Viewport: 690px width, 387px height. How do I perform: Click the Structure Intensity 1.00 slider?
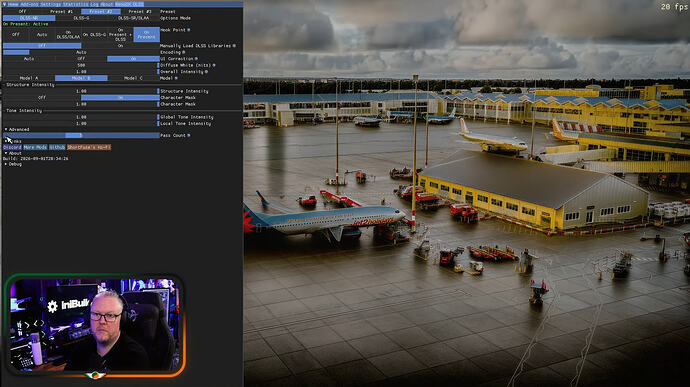81,91
